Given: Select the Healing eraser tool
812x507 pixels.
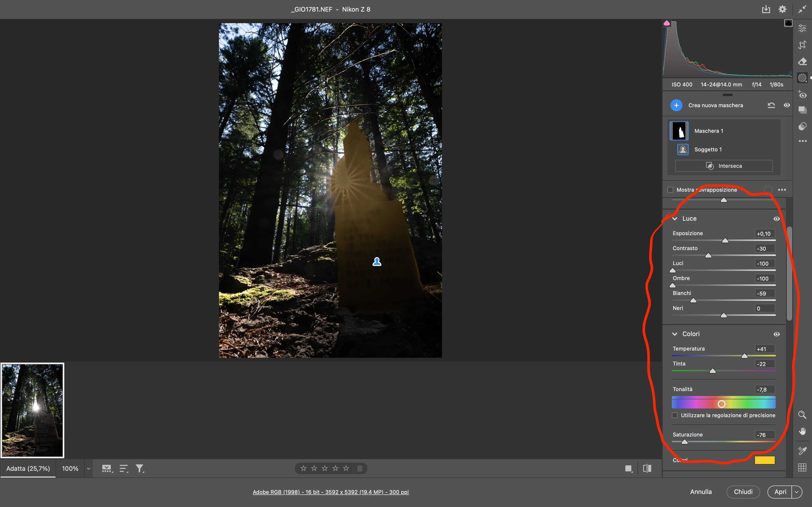Looking at the screenshot, I should (802, 61).
